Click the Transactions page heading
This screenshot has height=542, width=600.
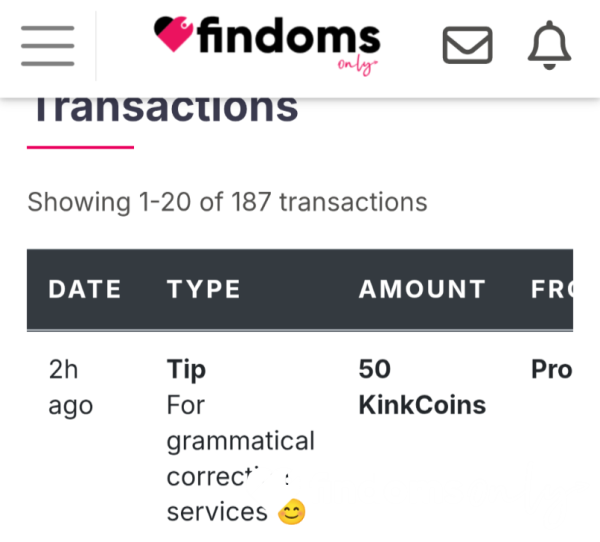[x=166, y=109]
